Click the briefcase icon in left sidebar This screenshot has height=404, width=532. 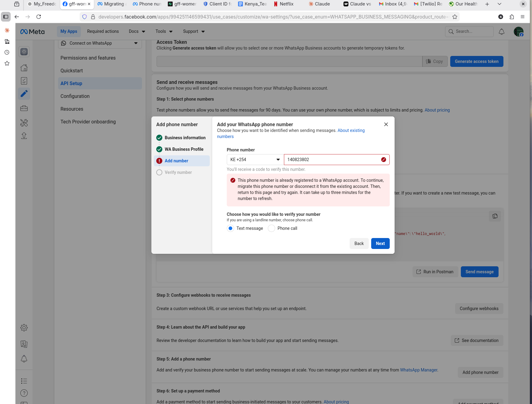[24, 109]
